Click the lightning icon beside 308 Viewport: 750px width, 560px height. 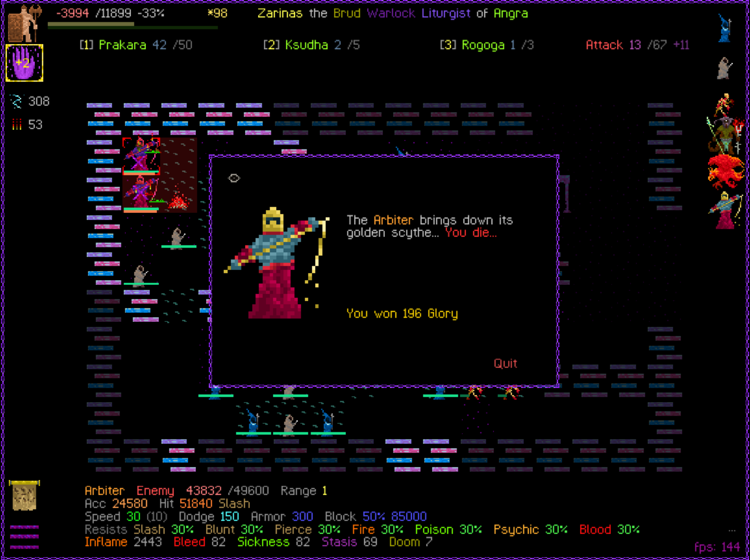pos(17,101)
